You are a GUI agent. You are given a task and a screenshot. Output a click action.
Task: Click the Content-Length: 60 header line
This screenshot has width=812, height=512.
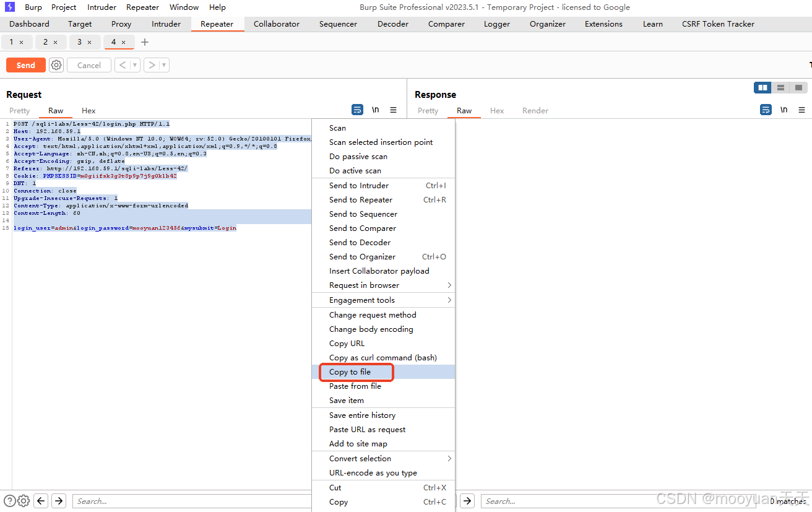coord(47,213)
